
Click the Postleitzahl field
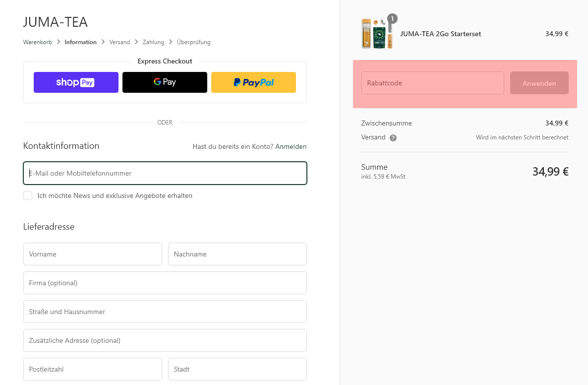pos(93,369)
